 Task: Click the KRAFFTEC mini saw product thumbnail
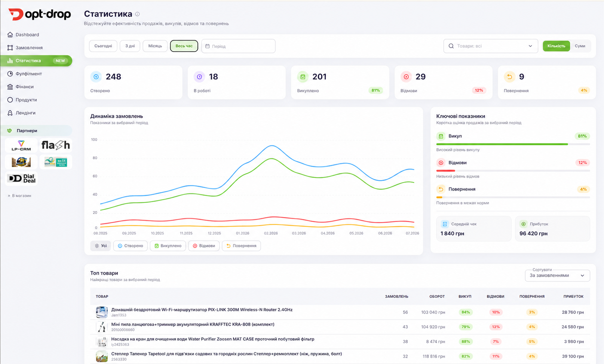click(102, 327)
